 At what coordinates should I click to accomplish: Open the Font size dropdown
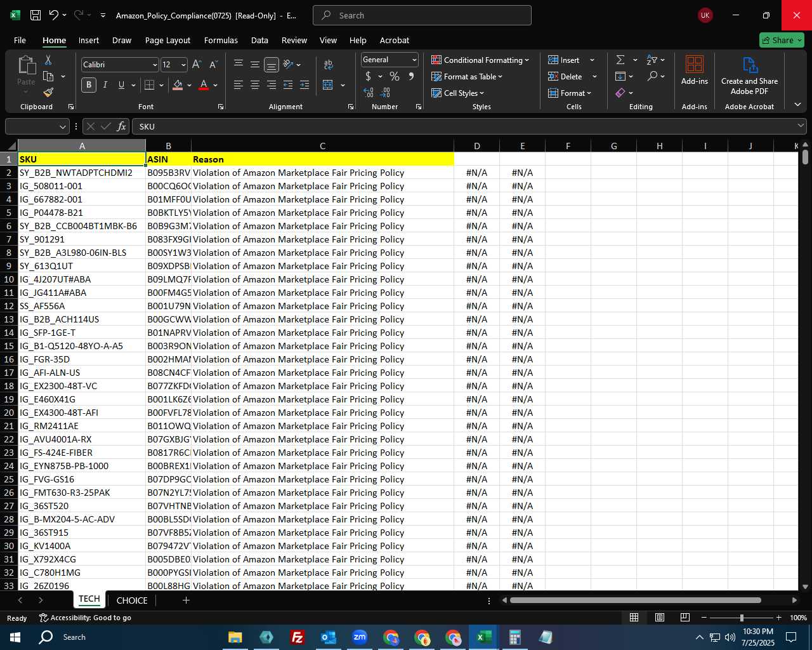click(183, 65)
